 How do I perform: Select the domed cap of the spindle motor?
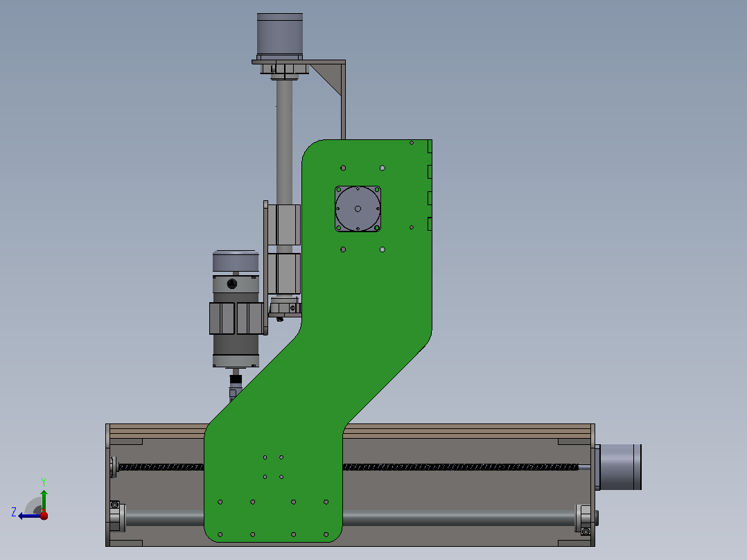[x=236, y=261]
